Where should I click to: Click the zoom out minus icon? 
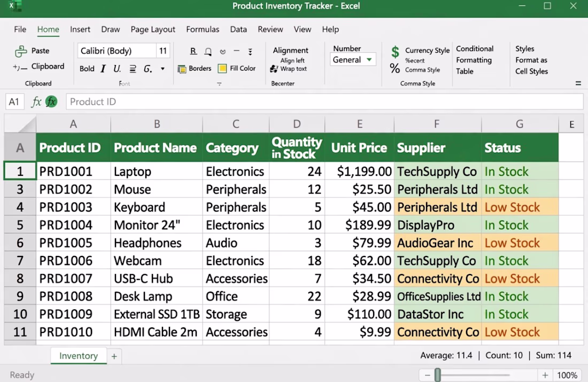click(x=427, y=375)
